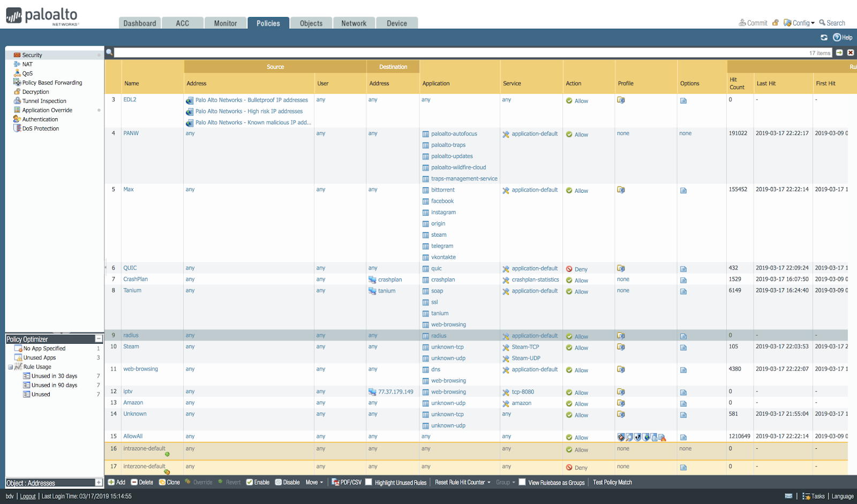Collapse the Policy Optimizer panel
Image resolution: width=857 pixels, height=504 pixels.
pyautogui.click(x=99, y=339)
